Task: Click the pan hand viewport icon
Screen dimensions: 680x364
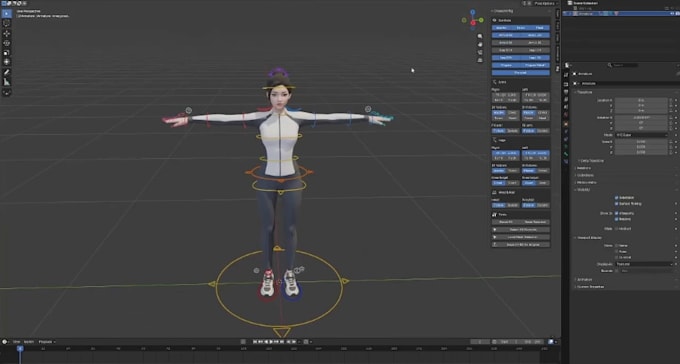Action: (480, 44)
